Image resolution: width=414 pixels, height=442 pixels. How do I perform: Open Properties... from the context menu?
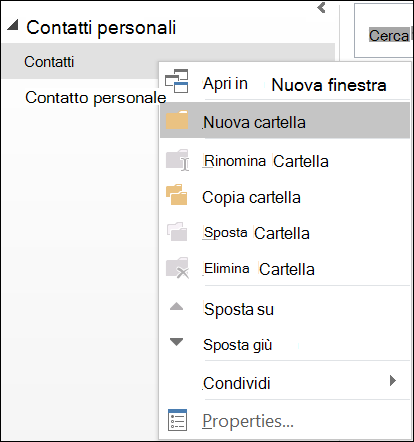click(x=285, y=421)
